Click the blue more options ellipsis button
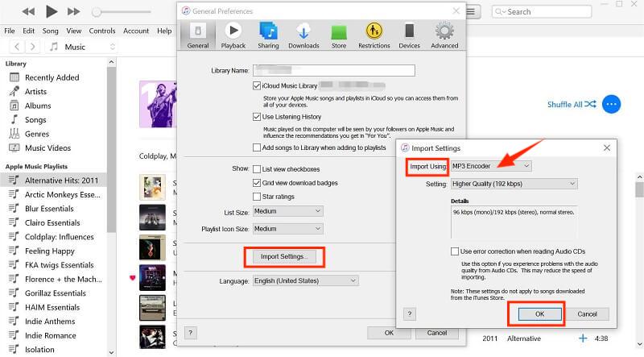Image resolution: width=644 pixels, height=357 pixels. (611, 104)
